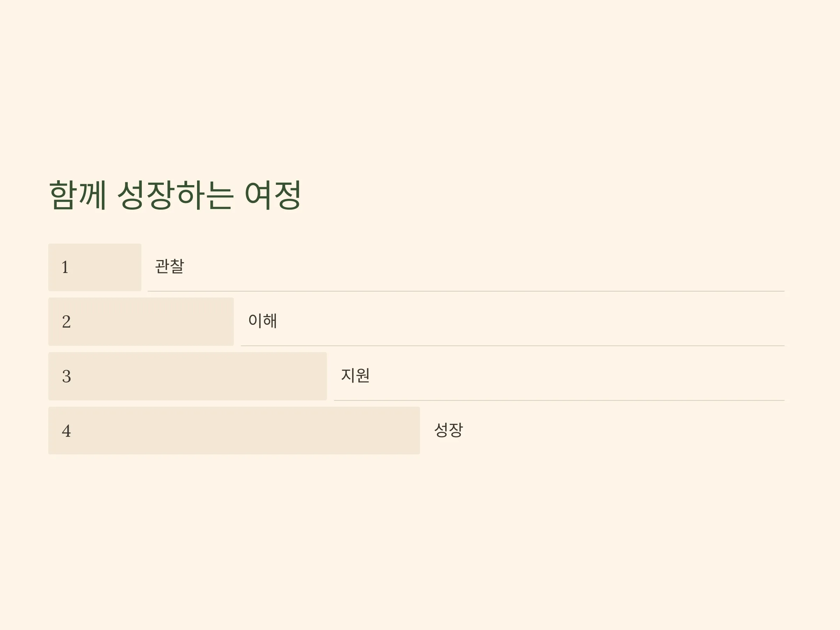Click the digit 3 in the third bar

66,376
